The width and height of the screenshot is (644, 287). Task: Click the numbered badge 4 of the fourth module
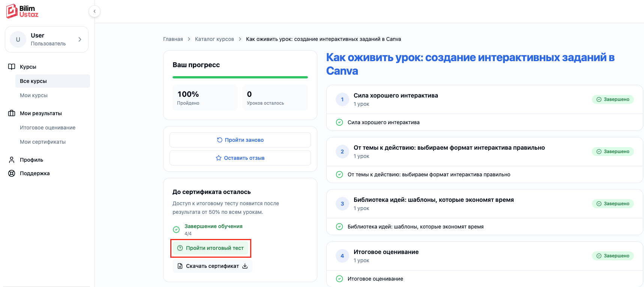pos(342,256)
